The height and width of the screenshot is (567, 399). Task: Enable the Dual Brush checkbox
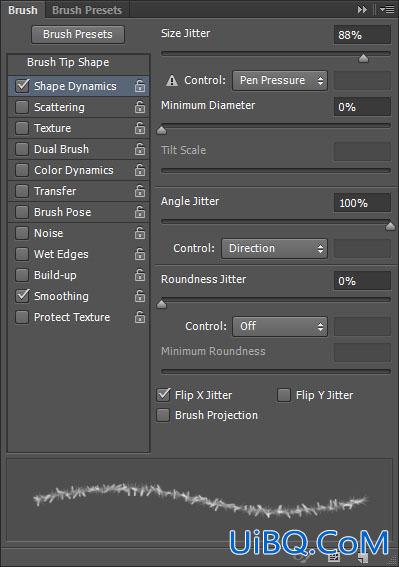click(22, 149)
